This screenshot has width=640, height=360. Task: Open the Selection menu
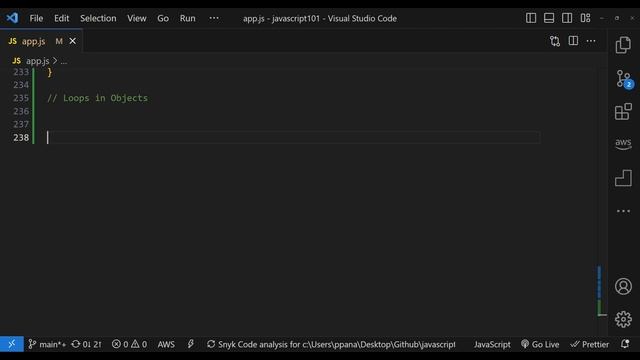tap(98, 18)
